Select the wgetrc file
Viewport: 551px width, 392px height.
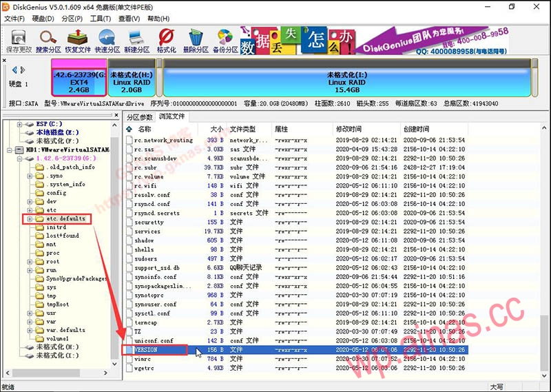(144, 368)
